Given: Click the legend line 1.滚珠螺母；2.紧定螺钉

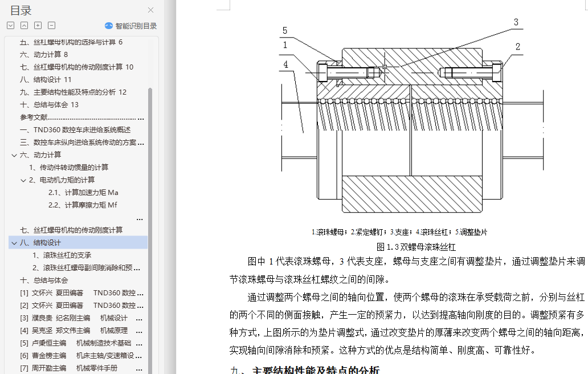Looking at the screenshot, I should click(399, 232).
